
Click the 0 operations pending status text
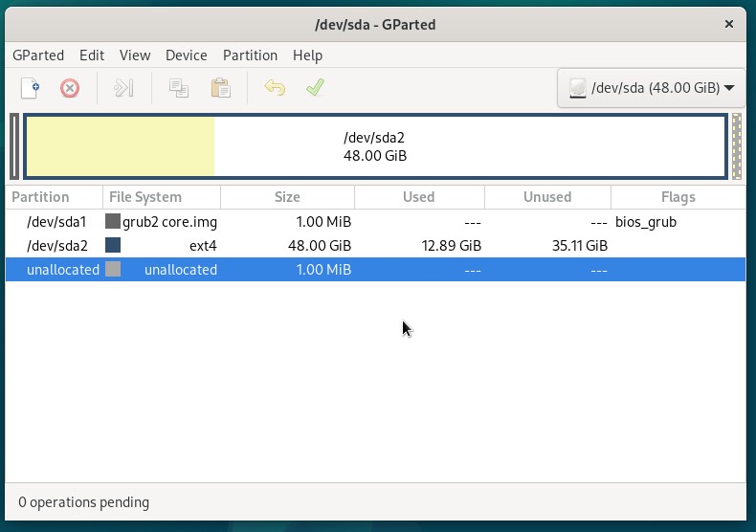click(84, 502)
